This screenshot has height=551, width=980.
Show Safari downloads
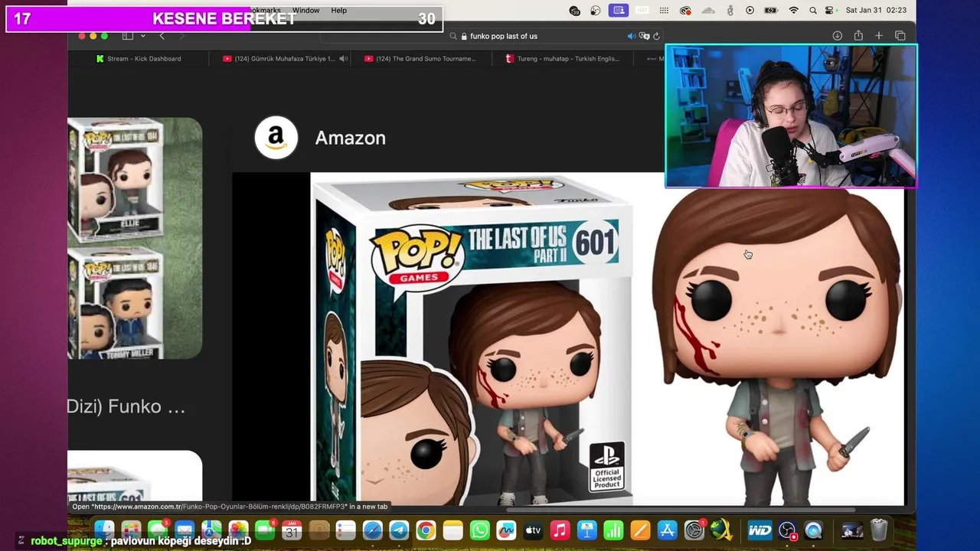(x=838, y=36)
